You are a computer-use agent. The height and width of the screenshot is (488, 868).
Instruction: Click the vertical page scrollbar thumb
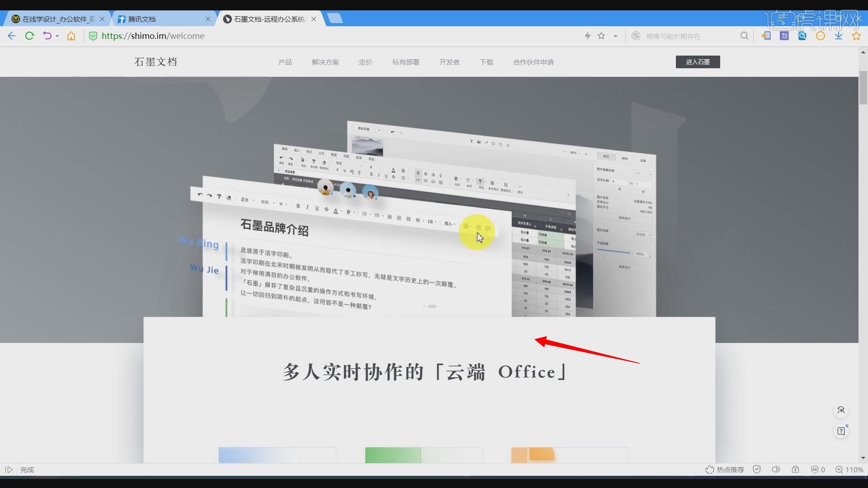point(863,88)
